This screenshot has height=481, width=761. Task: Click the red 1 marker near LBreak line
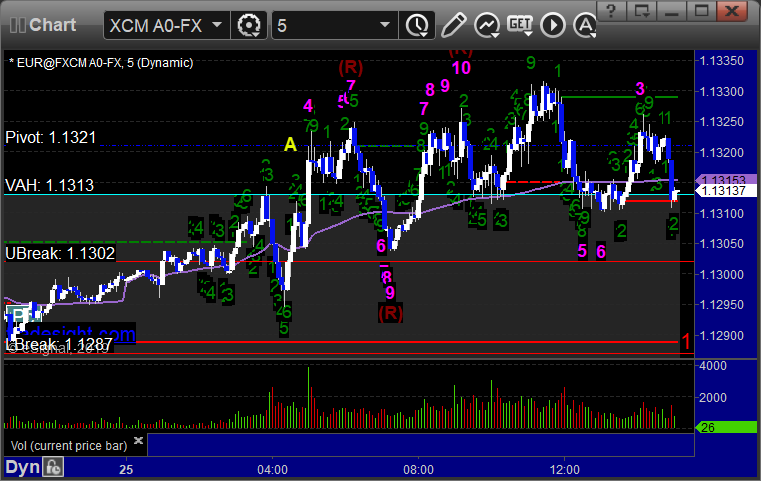pos(686,342)
